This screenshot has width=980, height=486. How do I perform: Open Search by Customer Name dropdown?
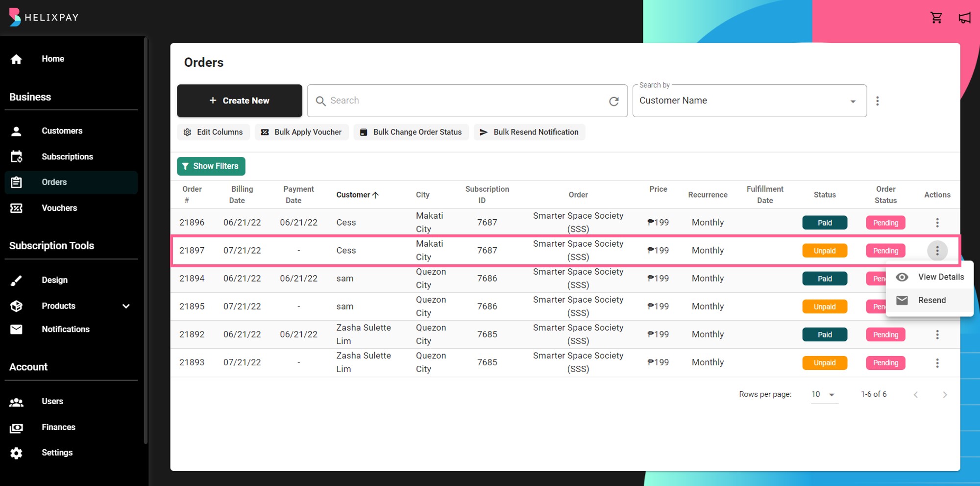tap(749, 101)
